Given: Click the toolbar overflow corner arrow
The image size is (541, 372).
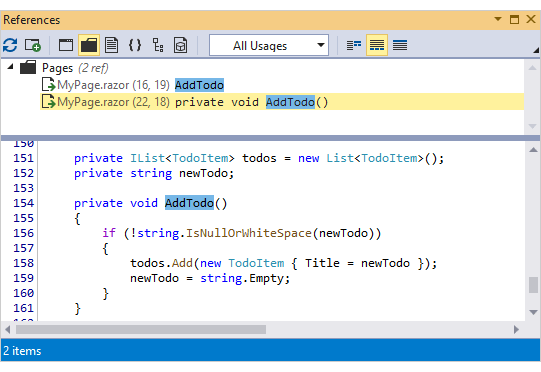Looking at the screenshot, I should [x=536, y=50].
